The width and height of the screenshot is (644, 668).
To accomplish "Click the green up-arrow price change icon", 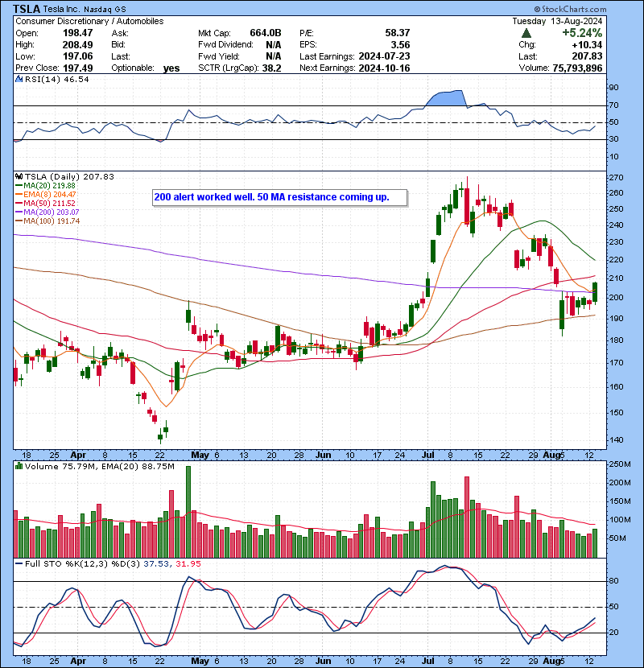I will tap(526, 33).
